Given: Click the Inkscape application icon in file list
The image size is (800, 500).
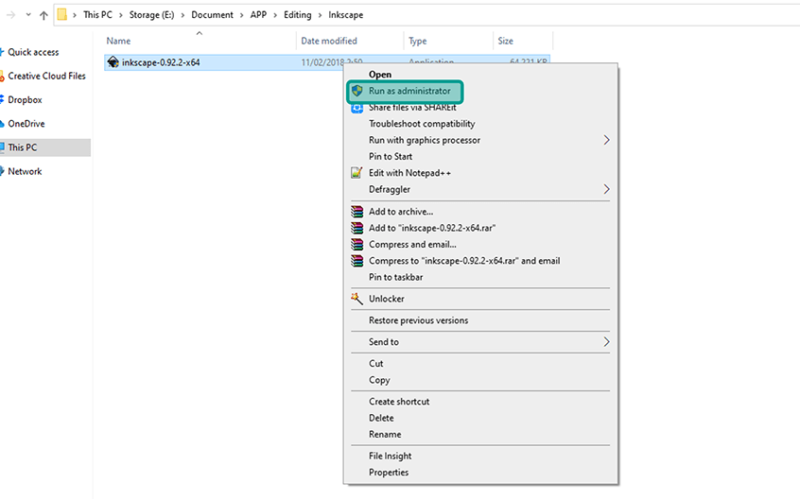Looking at the screenshot, I should [113, 62].
